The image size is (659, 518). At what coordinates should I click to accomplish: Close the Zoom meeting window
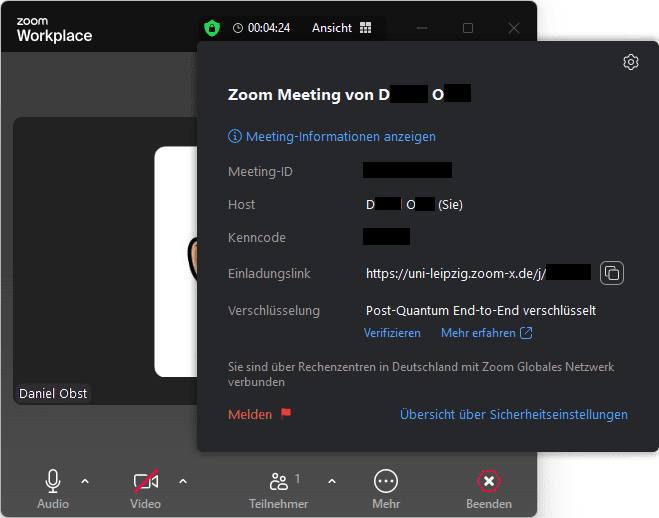514,28
